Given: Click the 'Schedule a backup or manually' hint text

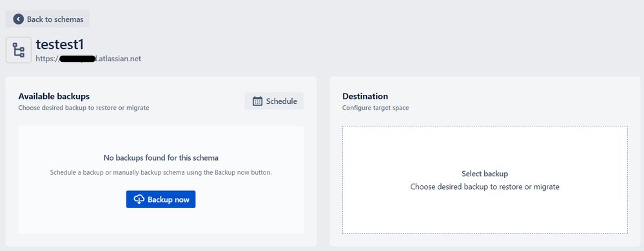Looking at the screenshot, I should tap(161, 172).
